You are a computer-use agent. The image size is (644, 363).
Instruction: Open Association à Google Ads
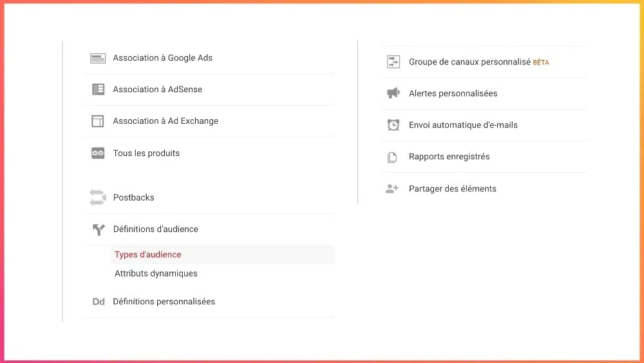[x=209, y=59]
